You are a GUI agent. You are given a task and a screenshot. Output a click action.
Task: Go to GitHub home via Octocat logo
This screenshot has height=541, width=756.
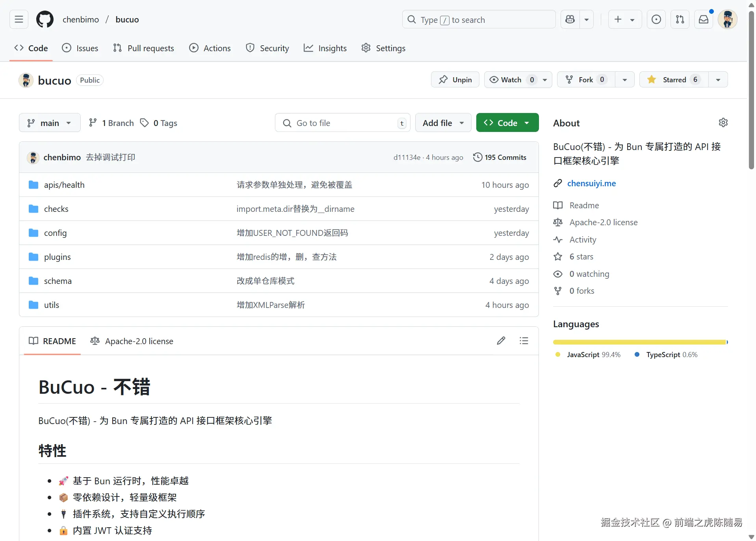pos(45,19)
